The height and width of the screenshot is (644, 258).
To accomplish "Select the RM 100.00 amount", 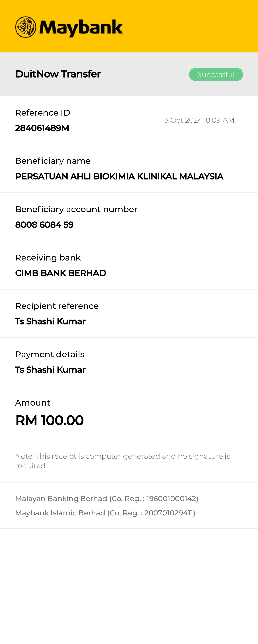I will (x=50, y=420).
